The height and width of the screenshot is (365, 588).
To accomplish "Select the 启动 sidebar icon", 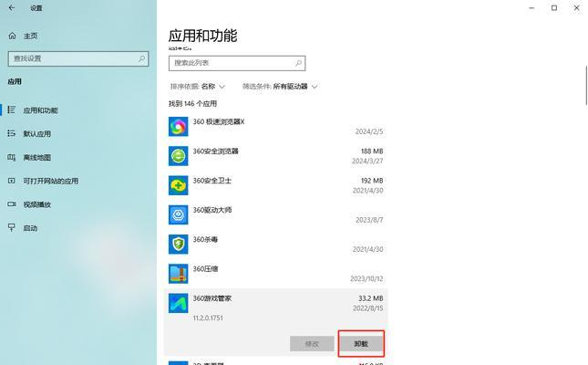I will click(12, 227).
